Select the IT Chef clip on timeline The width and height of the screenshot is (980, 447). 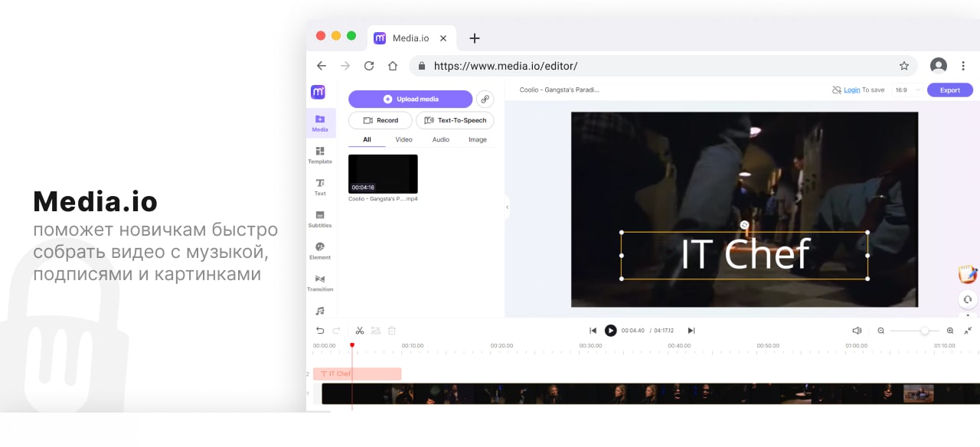tap(357, 374)
